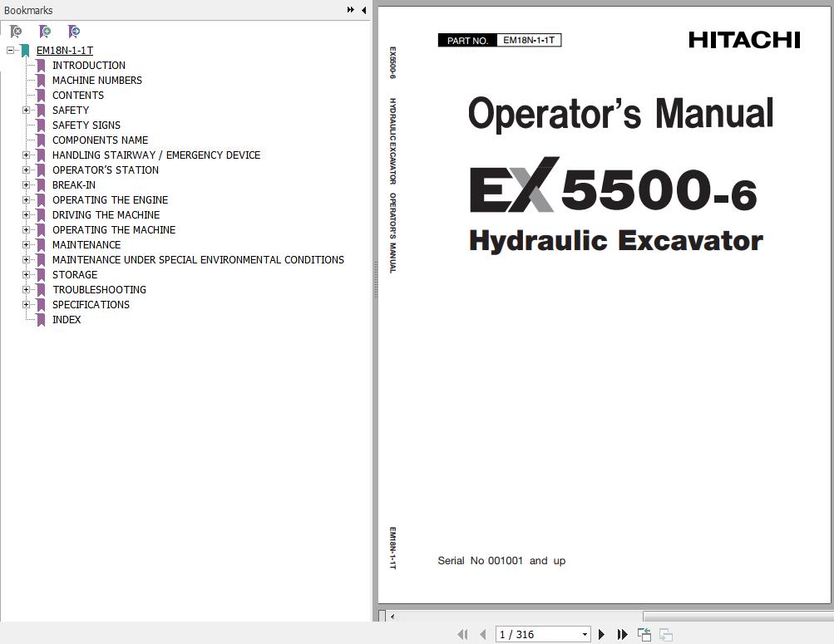Select the BREAK-IN bookmark label
834x644 pixels.
click(x=74, y=185)
